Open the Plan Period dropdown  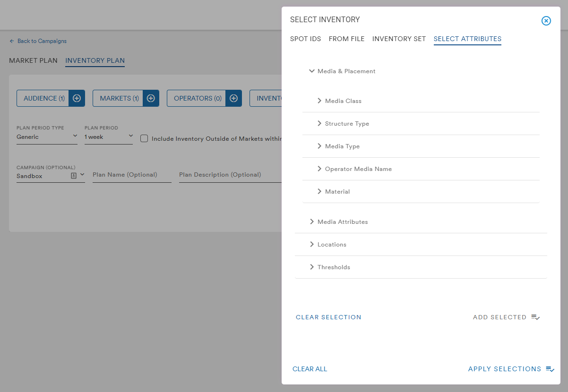[109, 137]
